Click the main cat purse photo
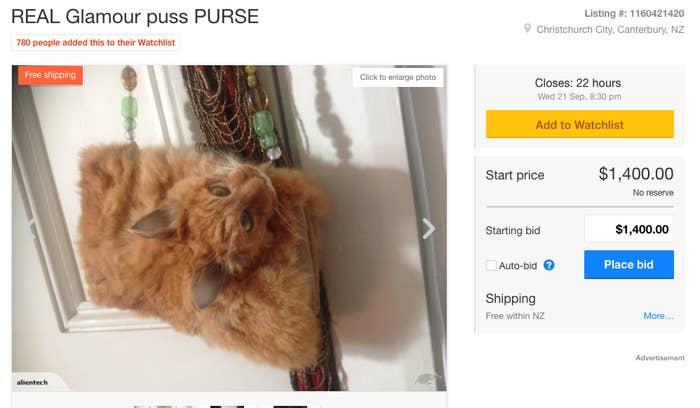The image size is (700, 408). tap(229, 228)
